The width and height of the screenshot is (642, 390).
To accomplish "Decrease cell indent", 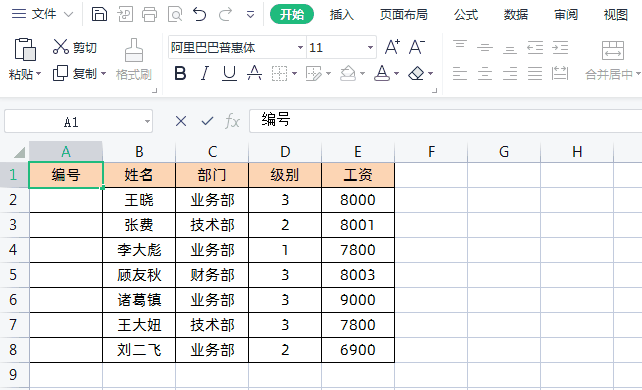I will point(535,48).
